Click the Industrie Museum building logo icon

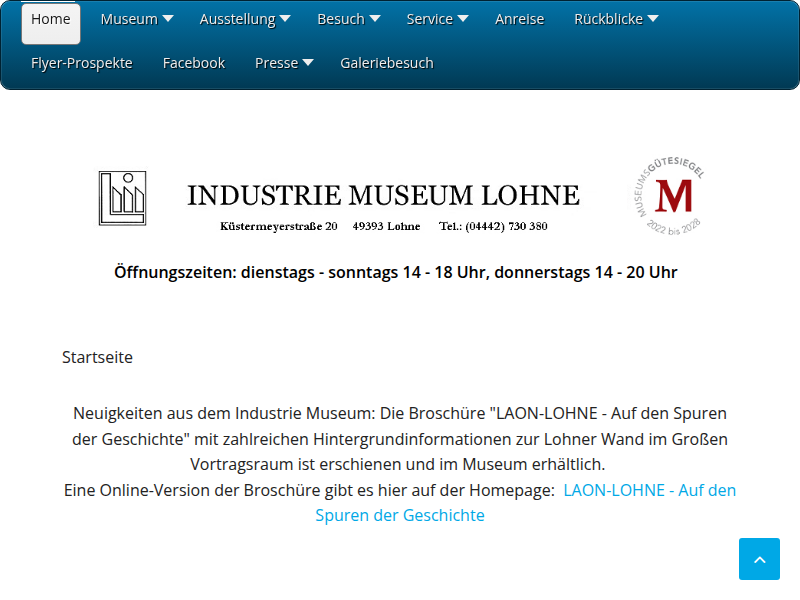pyautogui.click(x=122, y=198)
